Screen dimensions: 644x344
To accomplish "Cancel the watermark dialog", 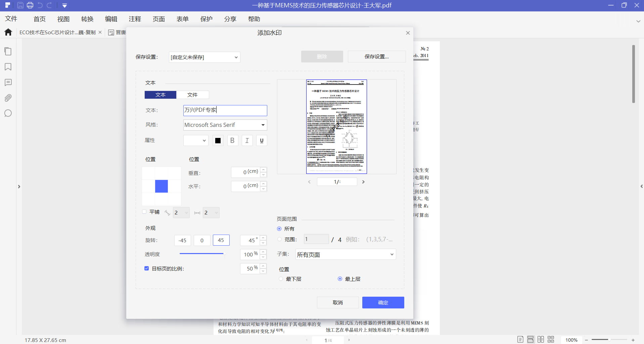I will (338, 302).
